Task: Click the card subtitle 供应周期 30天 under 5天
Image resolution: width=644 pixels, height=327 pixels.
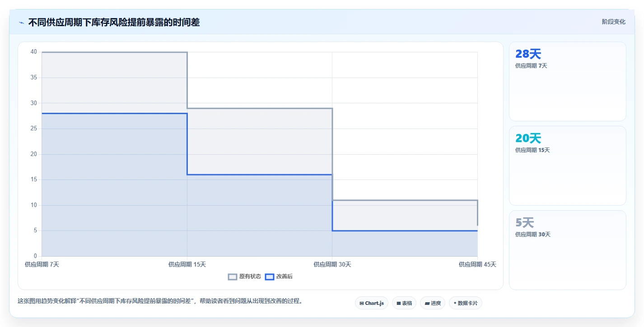Action: click(533, 235)
